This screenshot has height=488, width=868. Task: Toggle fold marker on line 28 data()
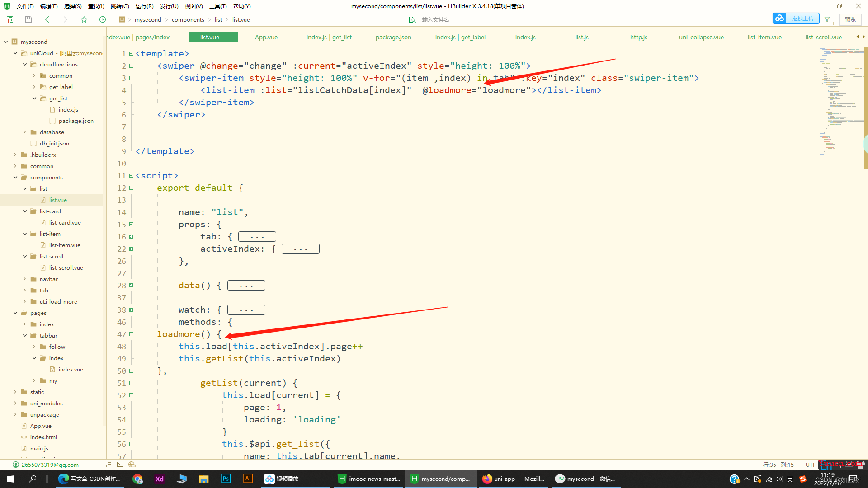(x=132, y=286)
